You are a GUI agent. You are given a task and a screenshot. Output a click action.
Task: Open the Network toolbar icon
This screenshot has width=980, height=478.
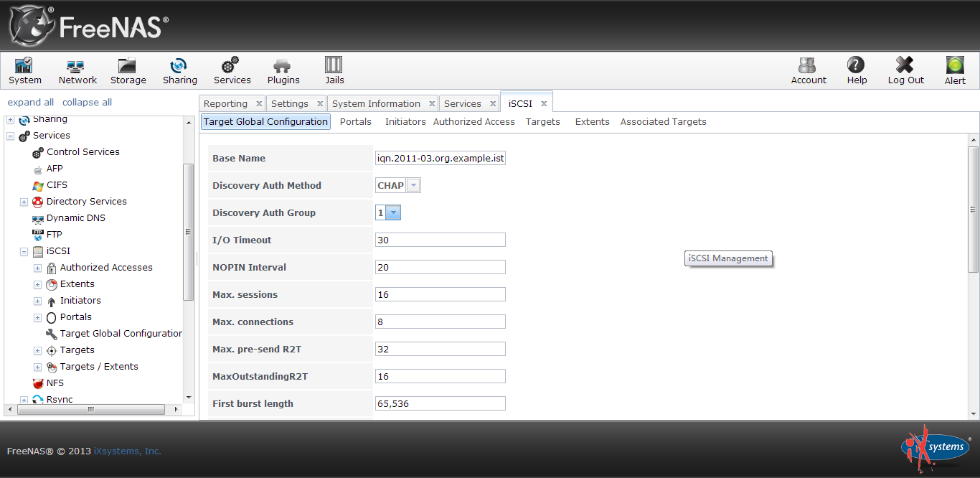tap(77, 71)
